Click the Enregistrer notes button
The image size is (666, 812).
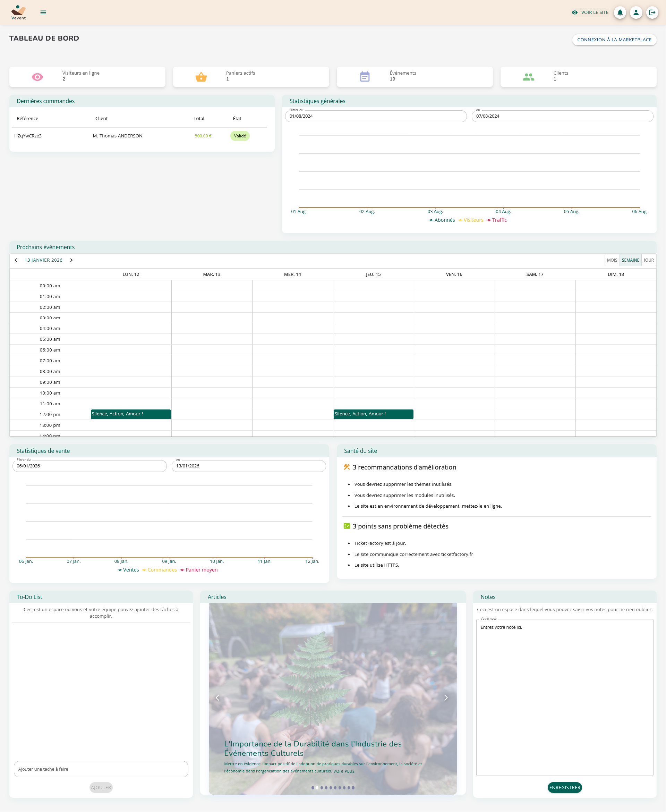564,787
